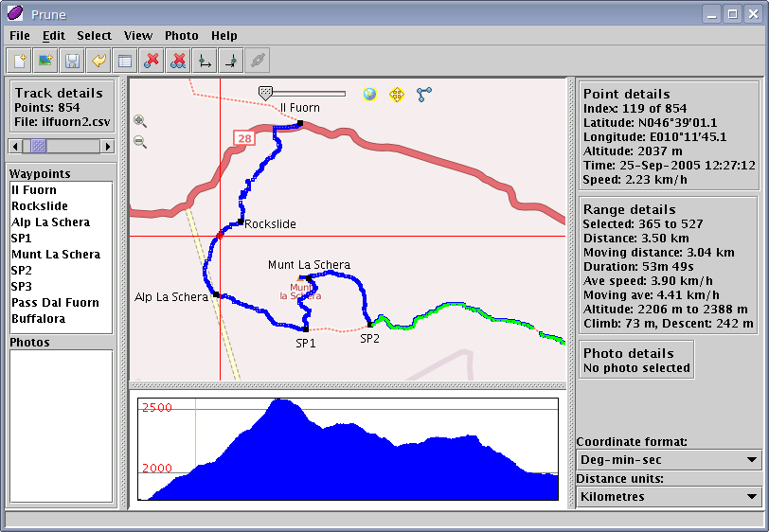Click the undo arrow toolbar icon
The width and height of the screenshot is (769, 532).
pos(98,62)
